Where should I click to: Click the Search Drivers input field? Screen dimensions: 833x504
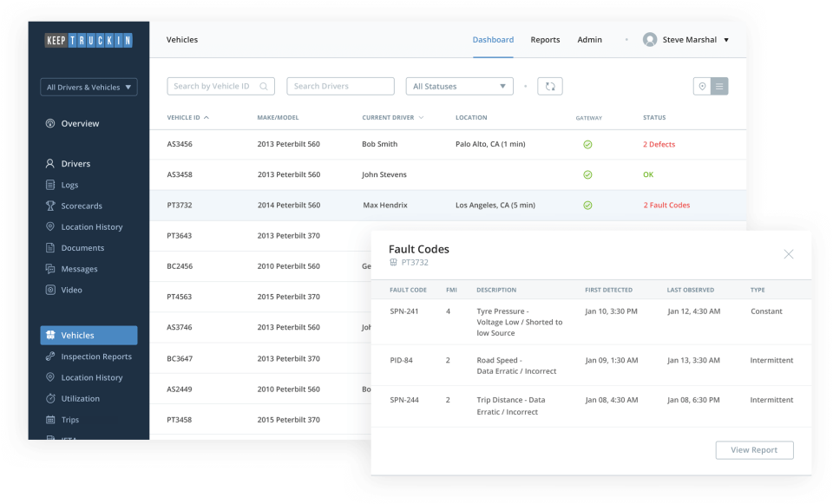click(x=340, y=86)
